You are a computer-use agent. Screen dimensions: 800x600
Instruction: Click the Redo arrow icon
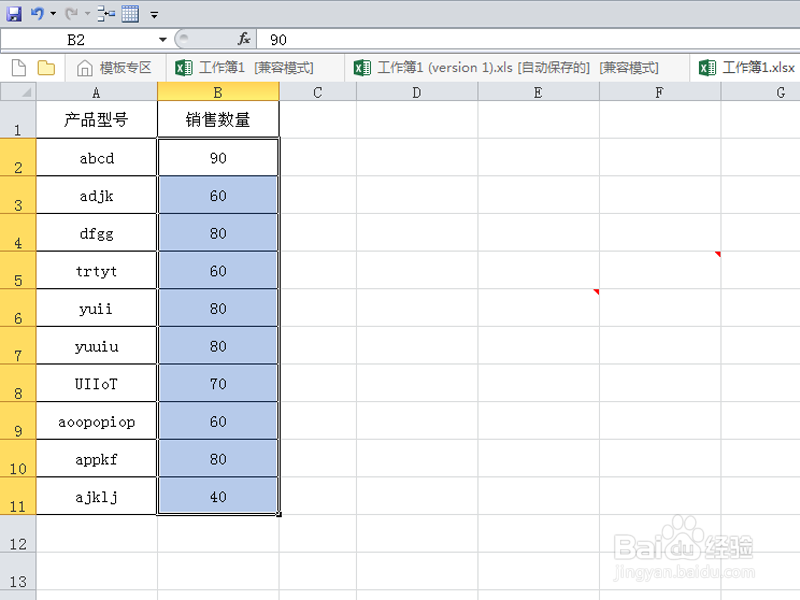pos(71,14)
